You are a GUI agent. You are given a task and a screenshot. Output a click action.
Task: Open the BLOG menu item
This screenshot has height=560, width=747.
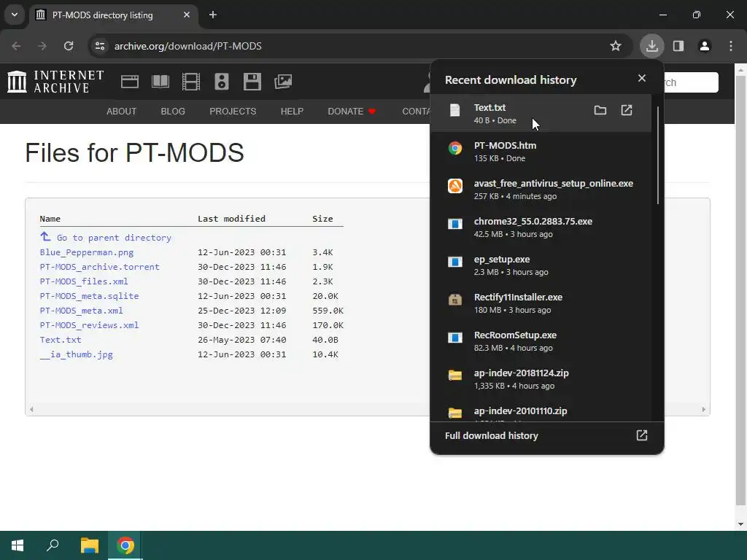coord(173,112)
